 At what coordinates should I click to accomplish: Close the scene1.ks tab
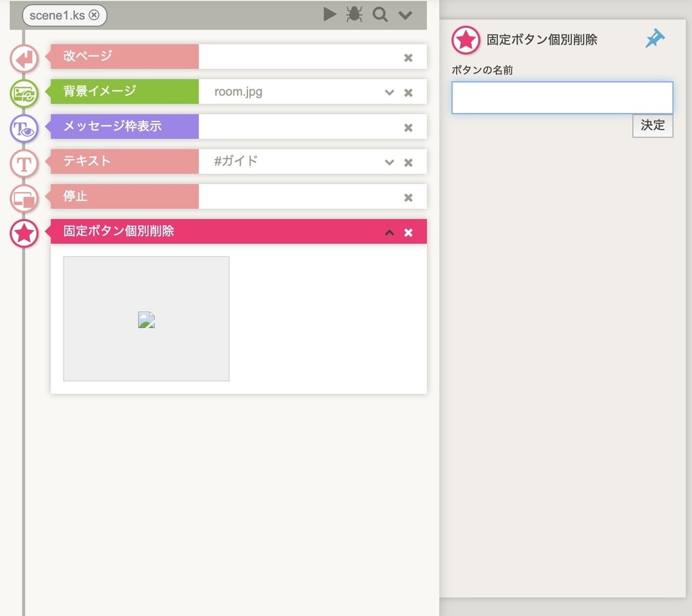93,14
